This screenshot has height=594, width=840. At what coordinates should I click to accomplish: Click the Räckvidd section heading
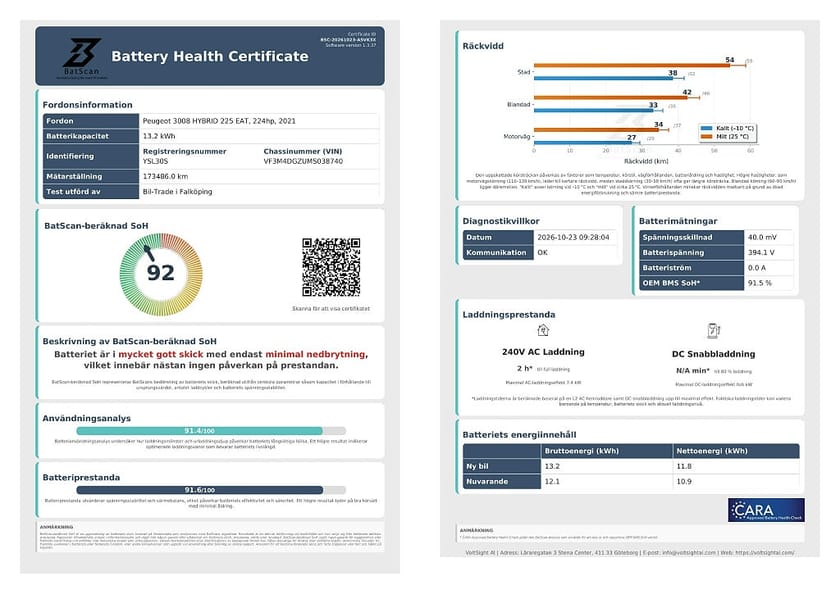pyautogui.click(x=483, y=46)
